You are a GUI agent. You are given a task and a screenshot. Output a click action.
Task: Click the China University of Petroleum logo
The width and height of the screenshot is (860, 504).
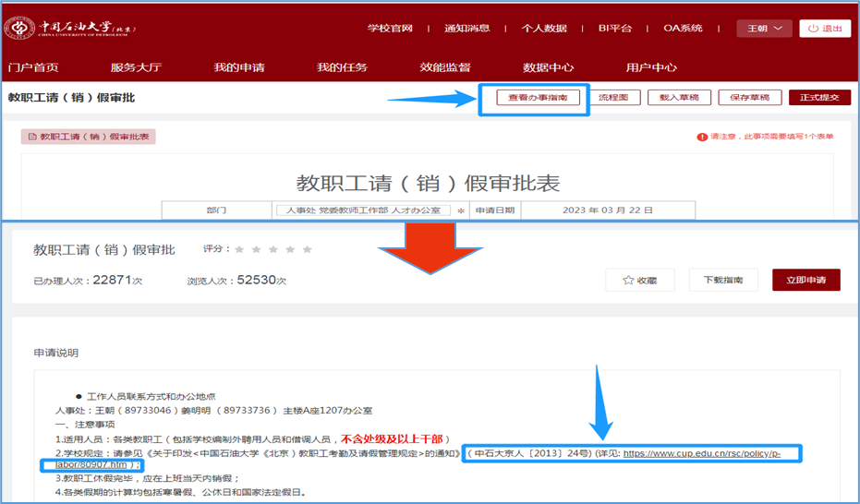pos(71,28)
